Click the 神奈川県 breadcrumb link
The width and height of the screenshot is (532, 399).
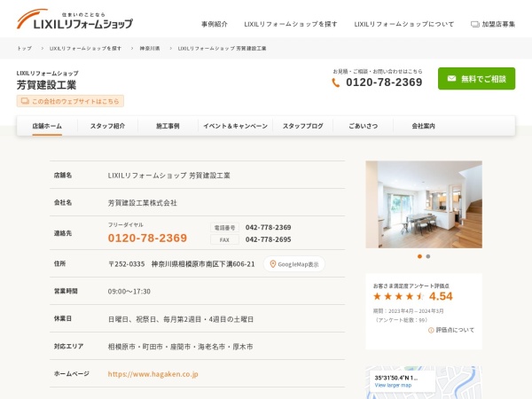150,48
